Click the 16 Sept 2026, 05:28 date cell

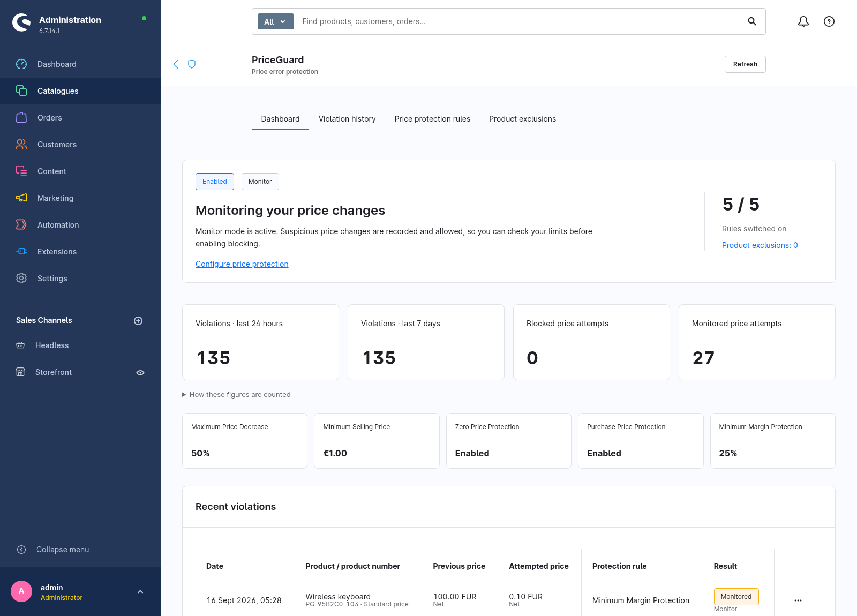tap(244, 600)
